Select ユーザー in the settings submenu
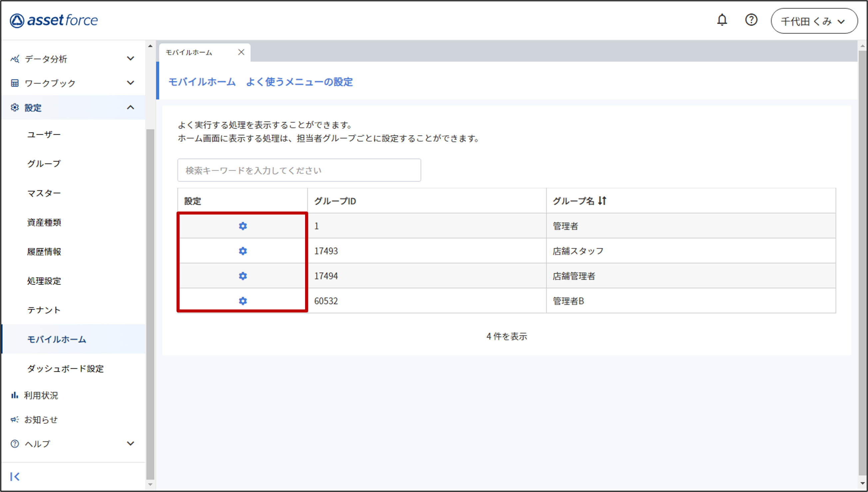This screenshot has width=868, height=492. [44, 135]
